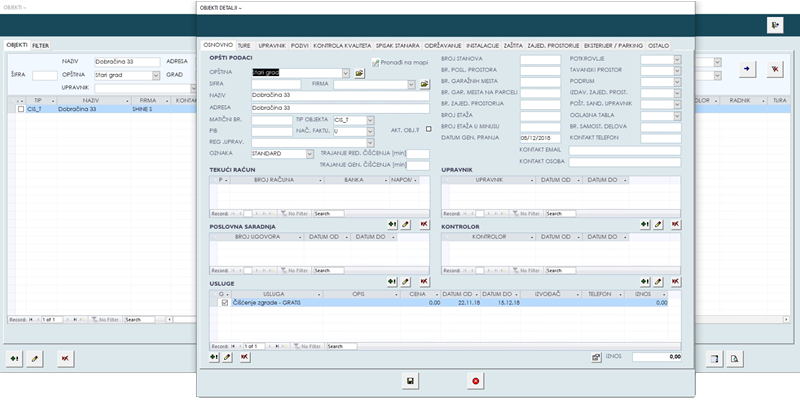Open the Spisak stanara tab

tap(397, 46)
